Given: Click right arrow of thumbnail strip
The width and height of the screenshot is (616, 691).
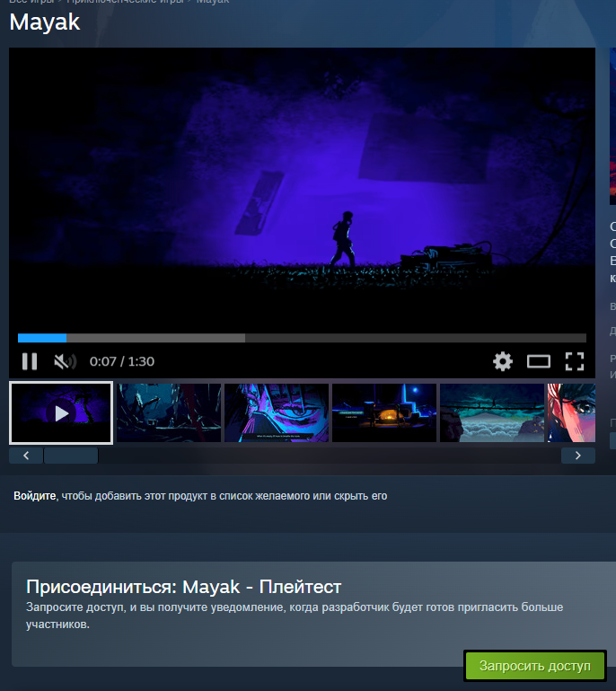Looking at the screenshot, I should 578,456.
